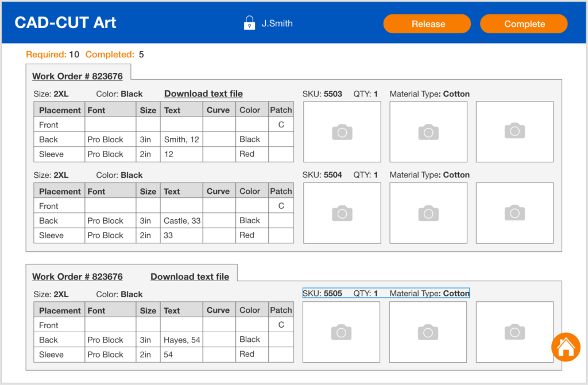Click the 'Castle, 33' text cell
This screenshot has height=385, width=588.
pyautogui.click(x=181, y=220)
